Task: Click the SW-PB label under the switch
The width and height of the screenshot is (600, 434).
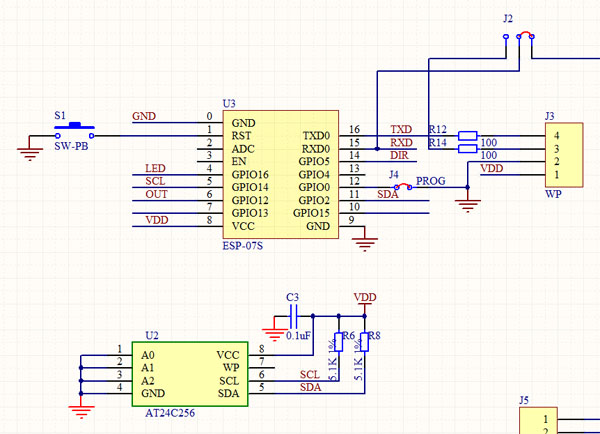Action: [71, 146]
